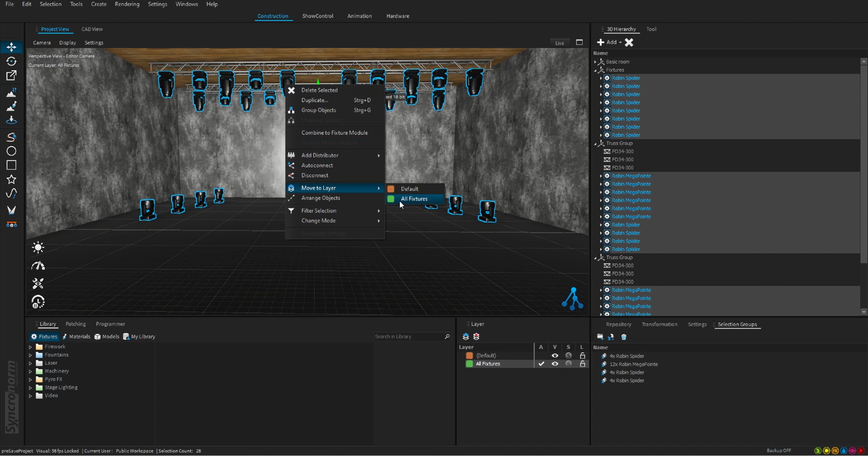
Task: Delete selected item with X in 3D Hierarchy
Action: (629, 42)
